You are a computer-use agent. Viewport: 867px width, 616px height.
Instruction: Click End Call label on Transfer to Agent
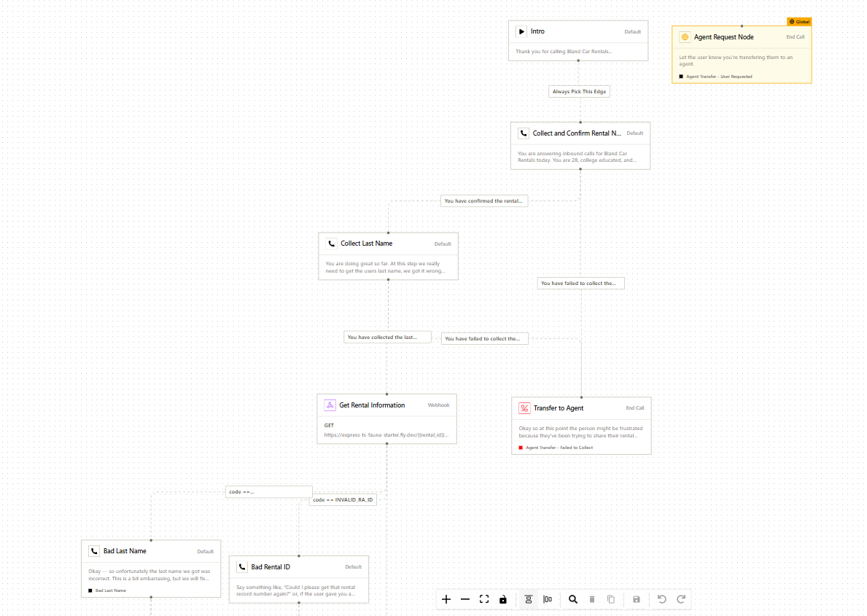[635, 408]
